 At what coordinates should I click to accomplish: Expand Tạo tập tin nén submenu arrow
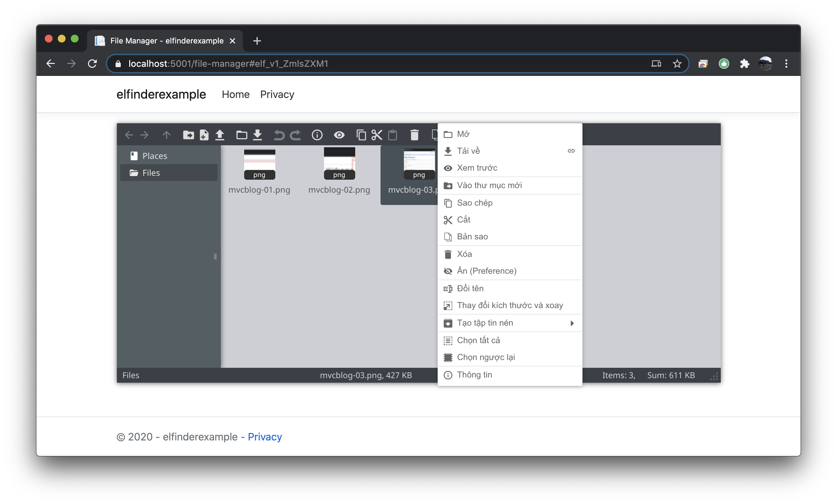tap(572, 323)
